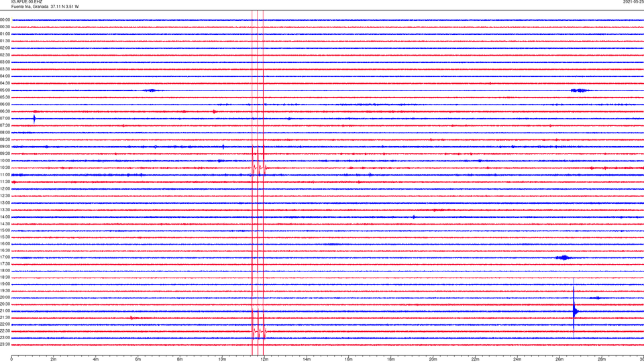Viewport: 644px width, 362px height.
Task: Click the 08:00 trace time label
Action: 5,133
